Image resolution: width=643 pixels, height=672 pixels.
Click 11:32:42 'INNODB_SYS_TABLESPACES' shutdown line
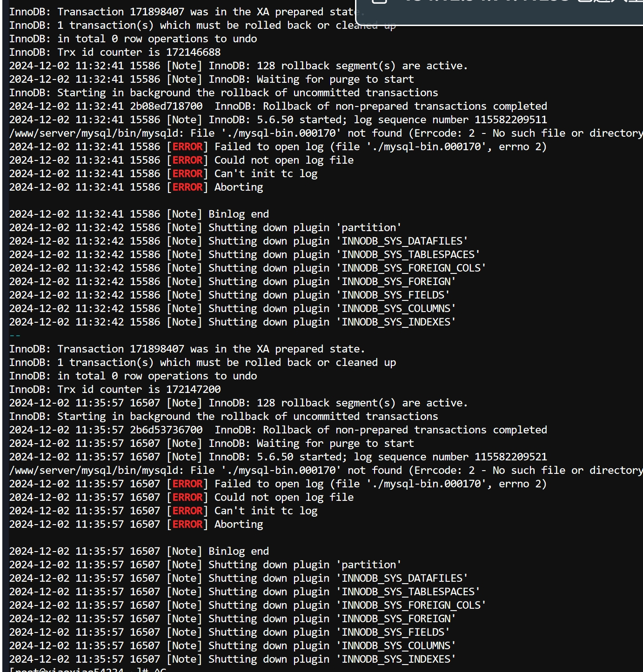coord(245,254)
